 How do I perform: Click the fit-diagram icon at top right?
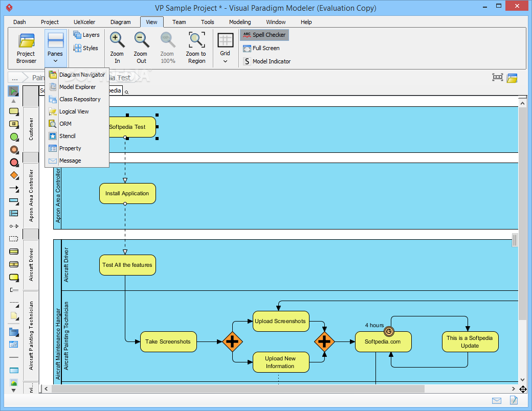pos(497,77)
